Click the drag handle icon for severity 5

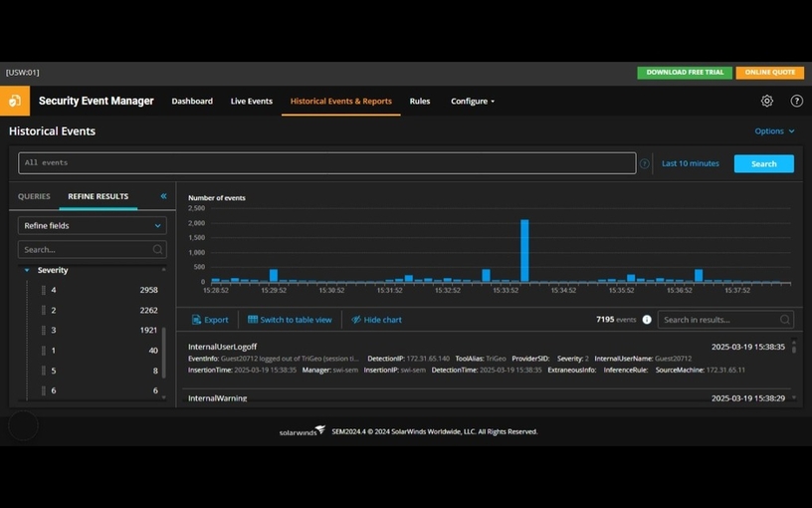(x=44, y=371)
